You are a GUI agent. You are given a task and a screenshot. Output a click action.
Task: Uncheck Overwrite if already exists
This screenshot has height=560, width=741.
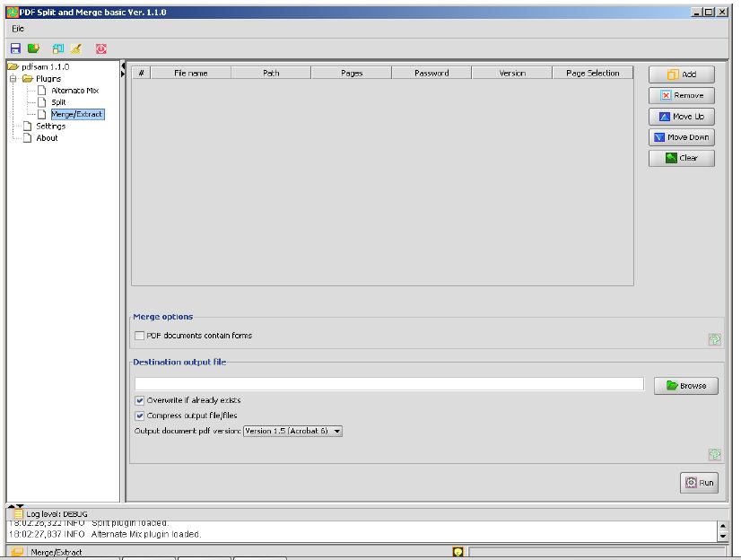139,400
